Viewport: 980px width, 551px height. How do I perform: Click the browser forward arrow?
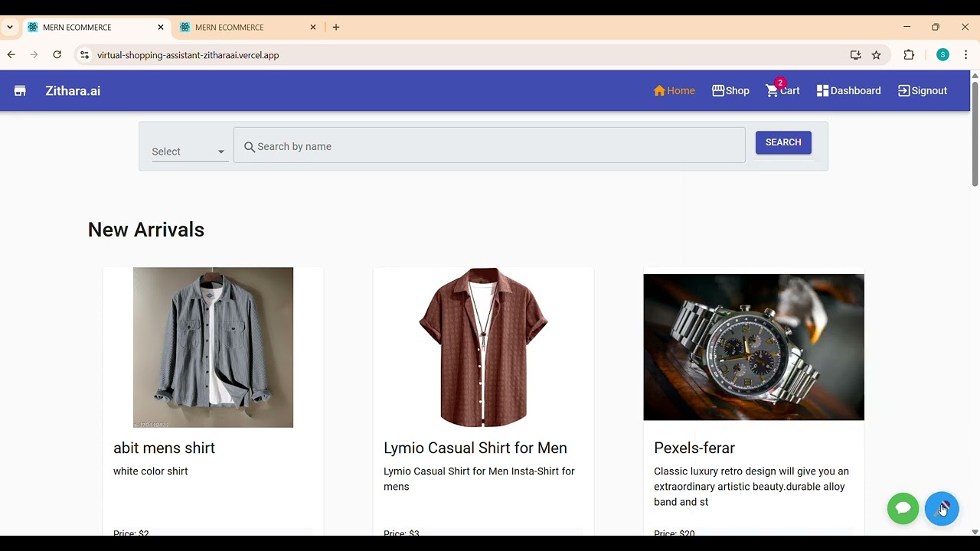click(x=34, y=55)
